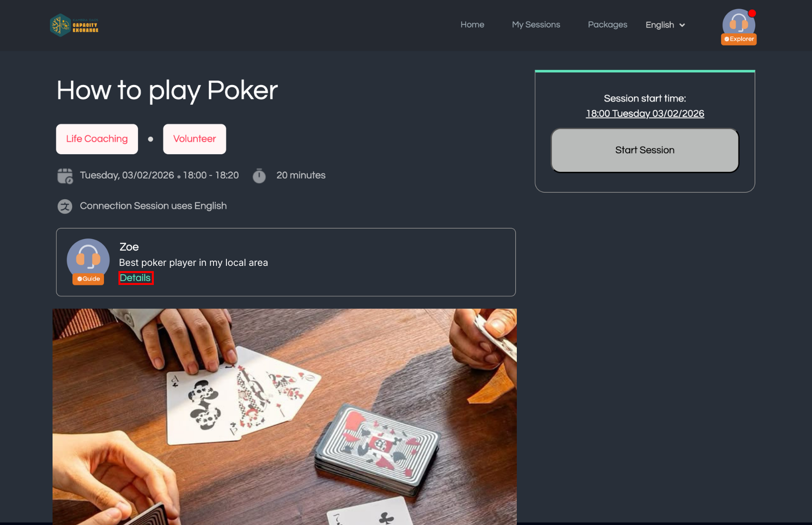The image size is (812, 525).
Task: Open My Sessions in navigation
Action: click(536, 25)
